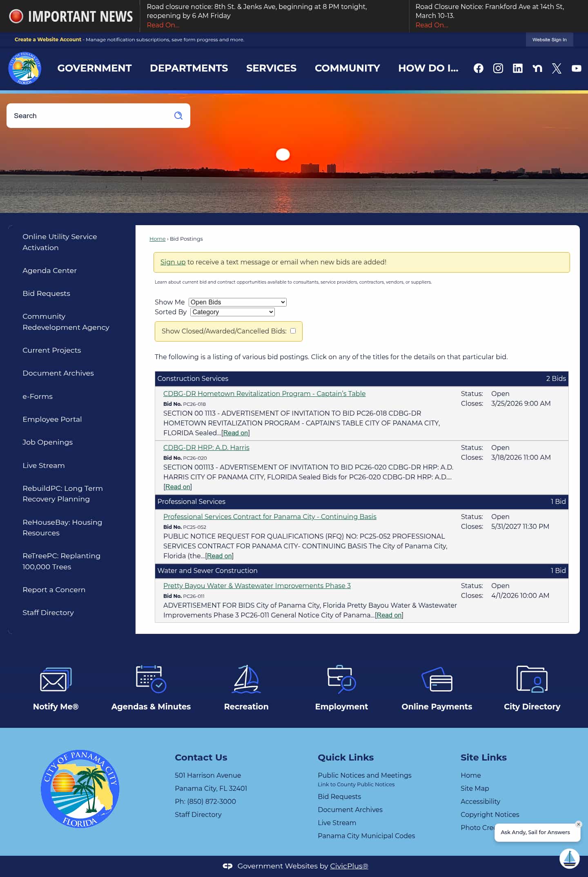Screen dimensions: 588x877
Task: Open RebuildPC: Long Term Recovery Planning
Action: point(62,494)
